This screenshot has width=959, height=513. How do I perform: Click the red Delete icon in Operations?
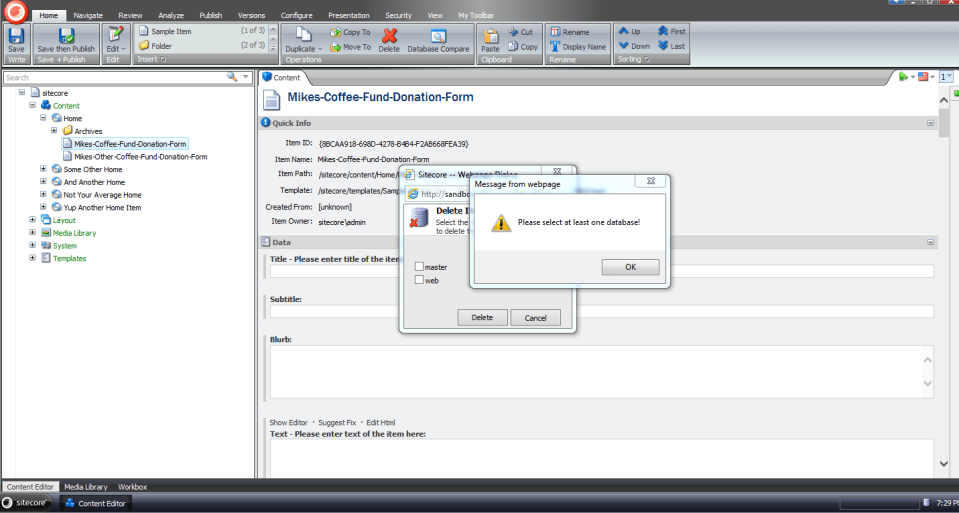[389, 35]
